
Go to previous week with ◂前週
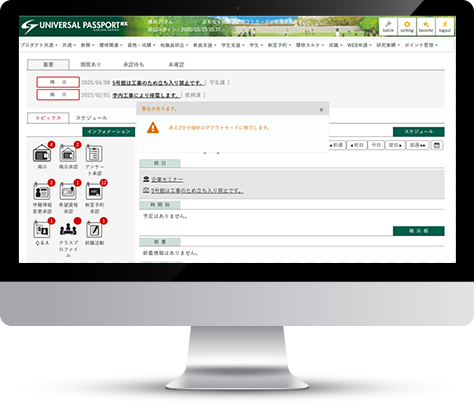pos(337,145)
